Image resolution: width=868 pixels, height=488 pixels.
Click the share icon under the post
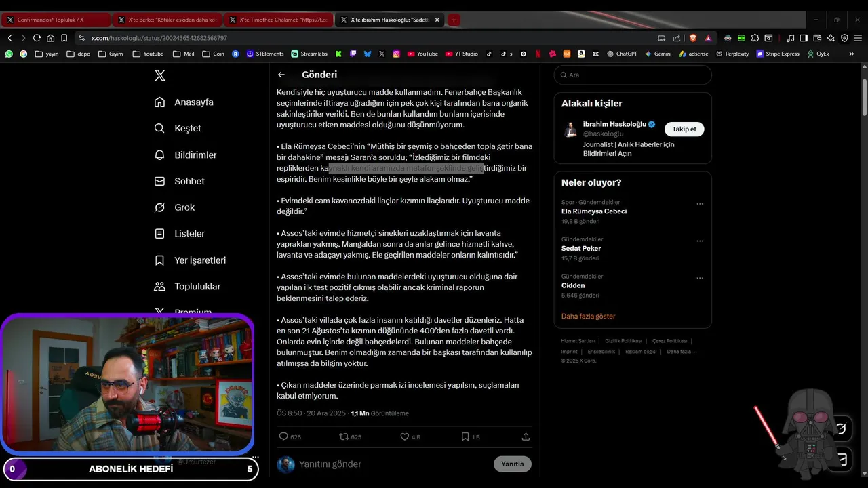point(526,436)
